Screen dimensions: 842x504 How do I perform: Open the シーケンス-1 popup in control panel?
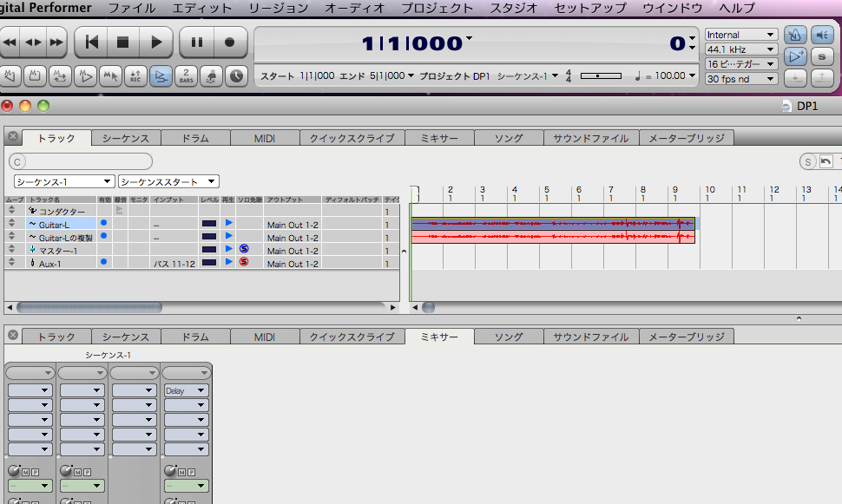527,76
